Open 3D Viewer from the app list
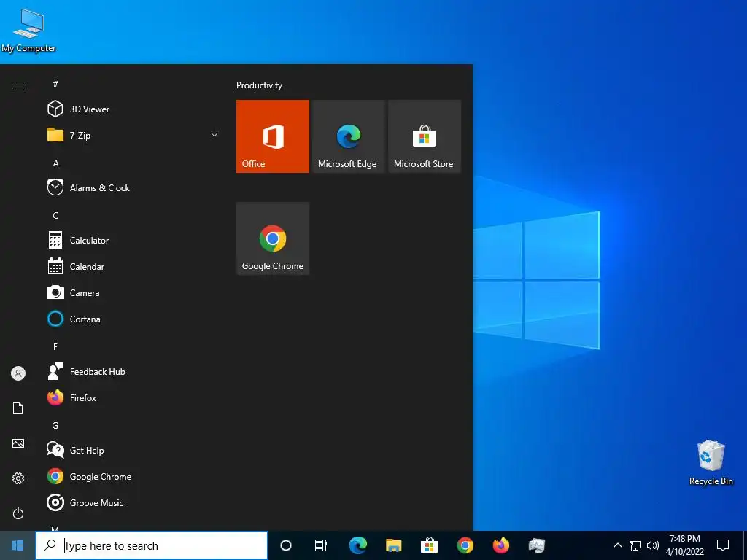This screenshot has width=747, height=560. [x=133, y=109]
